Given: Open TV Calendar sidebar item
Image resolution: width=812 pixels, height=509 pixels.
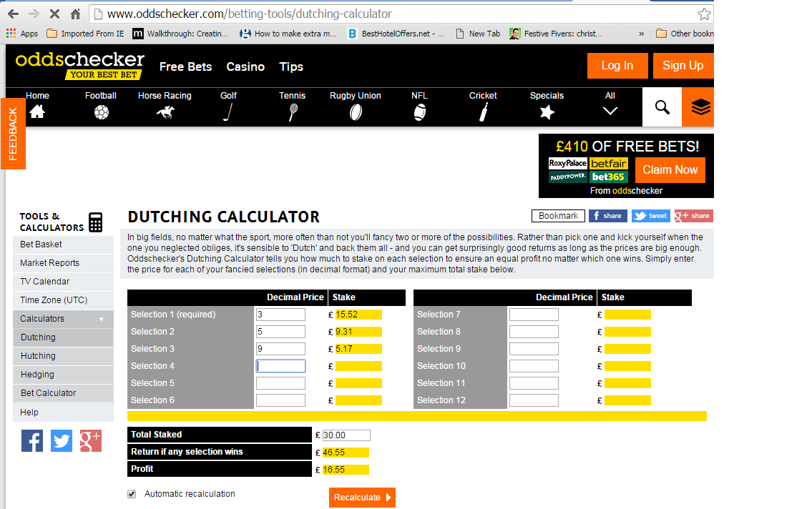Looking at the screenshot, I should click(63, 282).
